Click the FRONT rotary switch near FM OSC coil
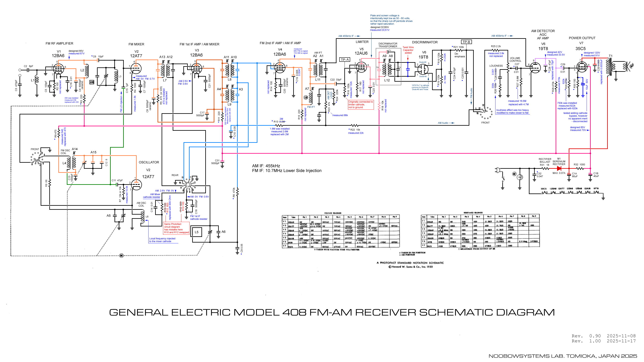This screenshot has width=644, height=362. tap(37, 159)
